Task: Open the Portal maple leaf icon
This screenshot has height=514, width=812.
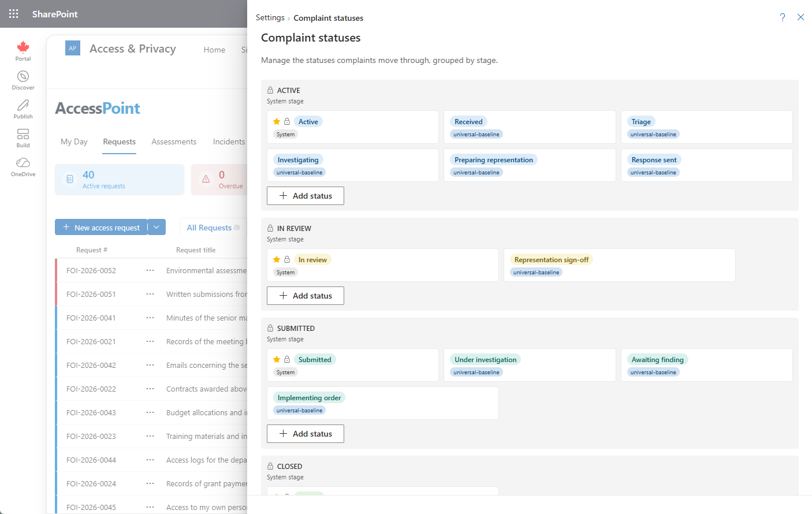Action: (x=23, y=51)
